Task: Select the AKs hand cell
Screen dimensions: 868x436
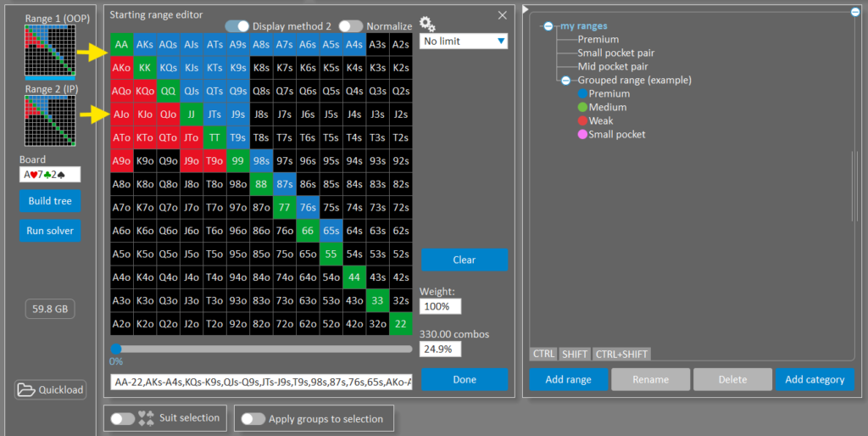Action: (x=144, y=44)
